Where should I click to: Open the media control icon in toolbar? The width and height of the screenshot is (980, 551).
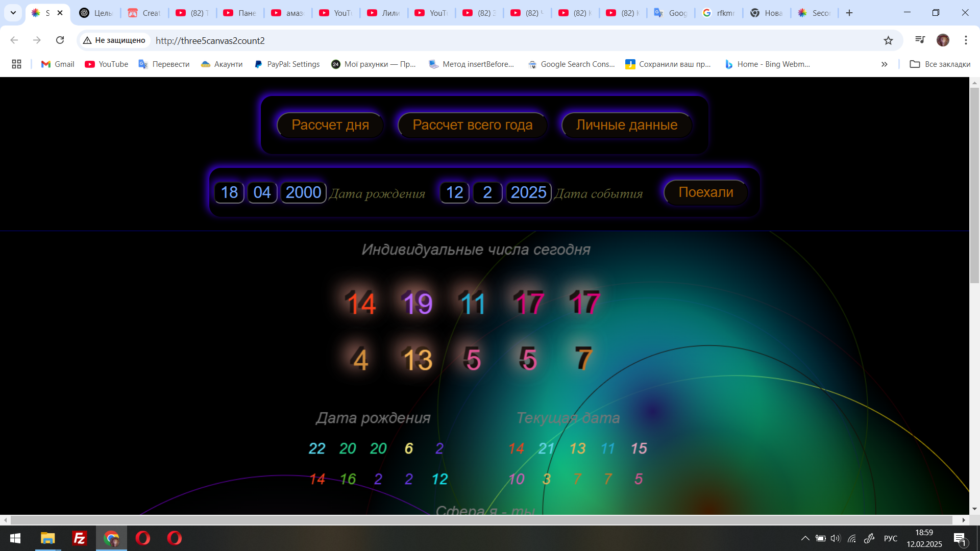pos(920,40)
